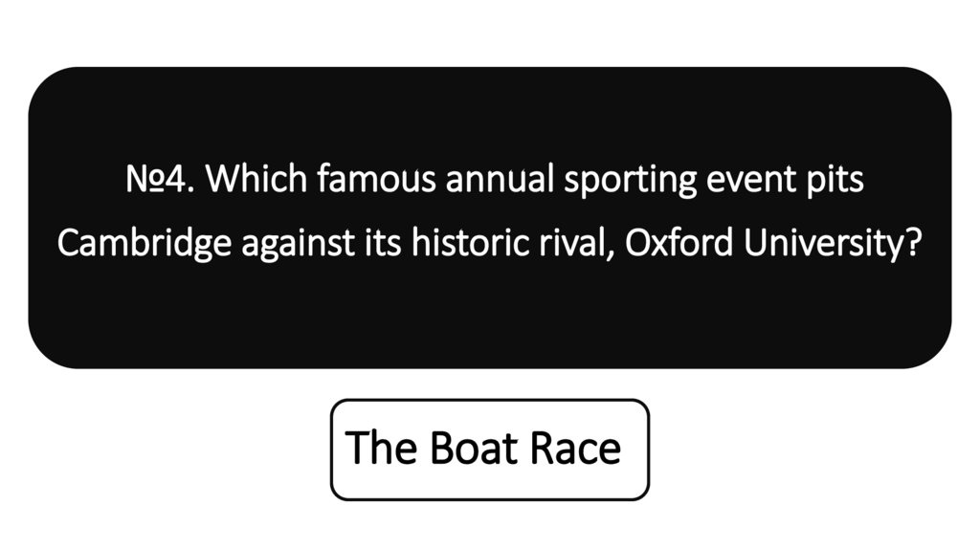The width and height of the screenshot is (980, 549).
Task: Click the word "Cambridge" in the question
Action: coord(144,243)
